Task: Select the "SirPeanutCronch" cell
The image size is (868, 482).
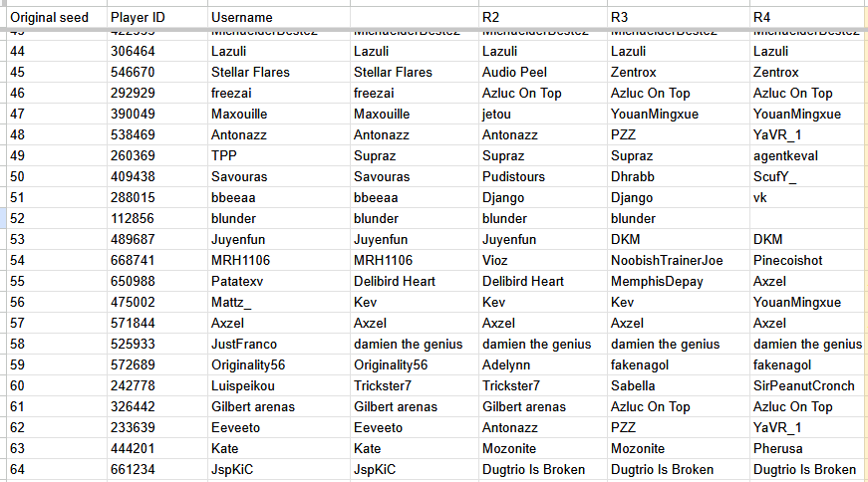Action: pyautogui.click(x=803, y=385)
